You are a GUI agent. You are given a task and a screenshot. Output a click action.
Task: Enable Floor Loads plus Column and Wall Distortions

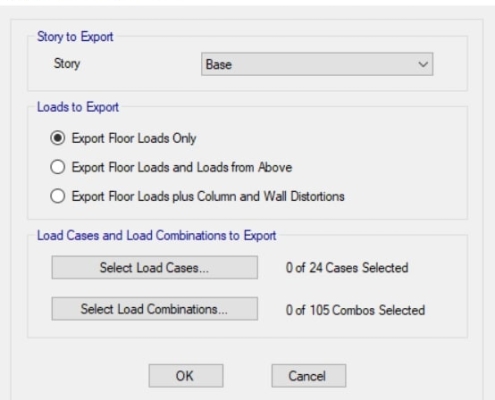click(x=58, y=196)
